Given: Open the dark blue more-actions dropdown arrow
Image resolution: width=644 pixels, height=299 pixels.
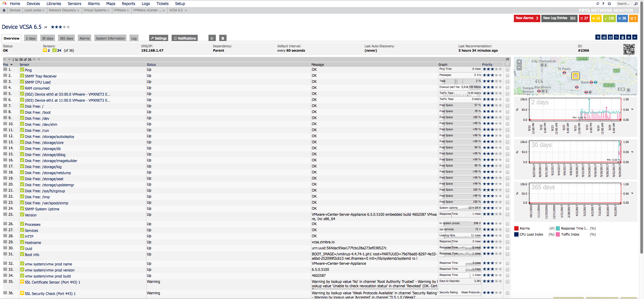Looking at the screenshot, I should tap(635, 37).
